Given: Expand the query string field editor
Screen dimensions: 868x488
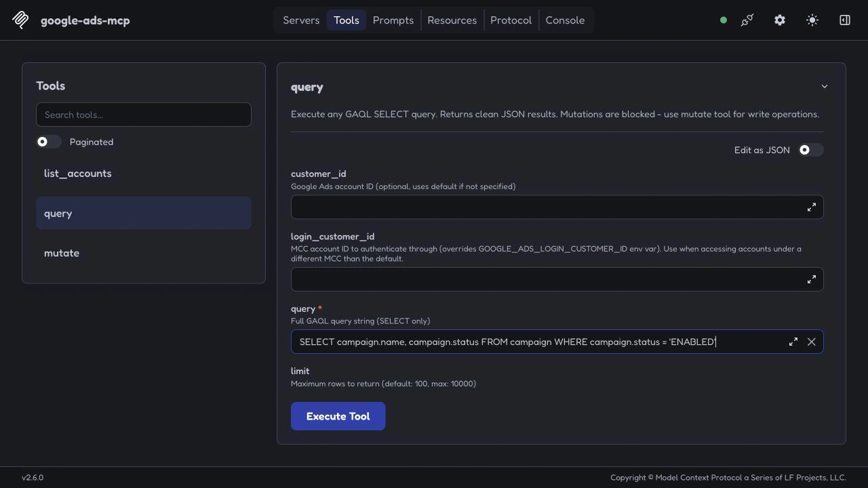Looking at the screenshot, I should (x=793, y=342).
